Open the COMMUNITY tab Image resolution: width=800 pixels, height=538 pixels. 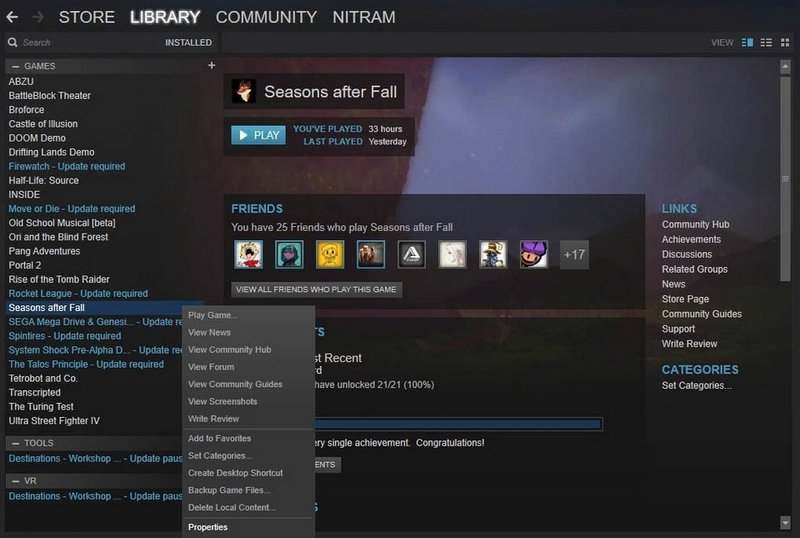tap(266, 17)
